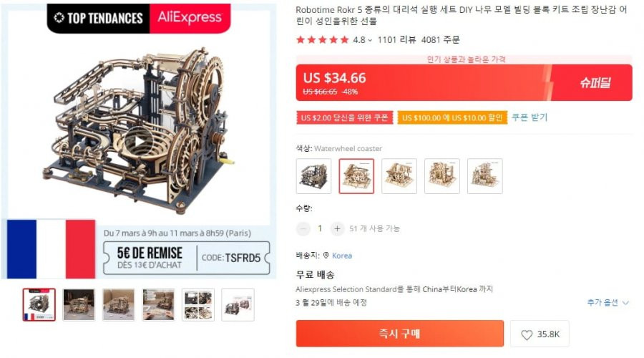The width and height of the screenshot is (644, 358).
Task: Click the heart wishlist icon 35.8K
Action: coord(540,334)
